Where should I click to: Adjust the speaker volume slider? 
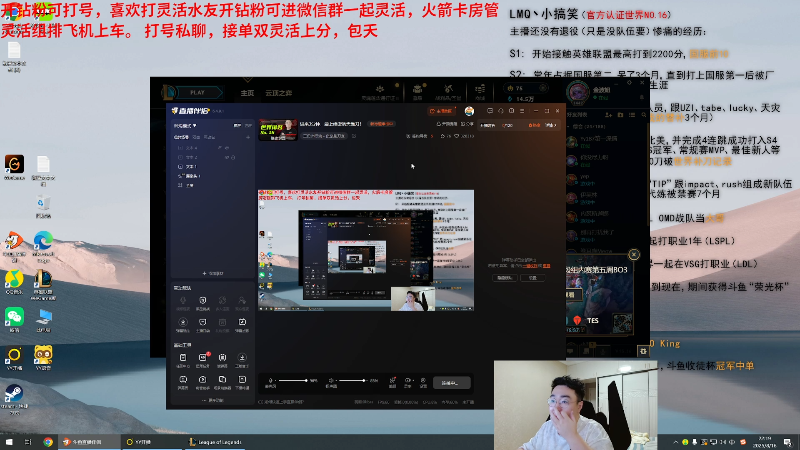tap(353, 381)
